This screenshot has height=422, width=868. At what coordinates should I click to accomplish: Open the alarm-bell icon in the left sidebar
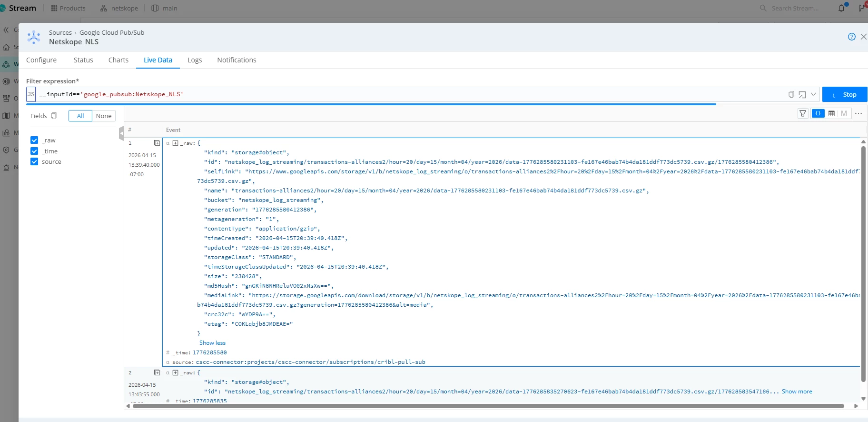[x=6, y=167]
